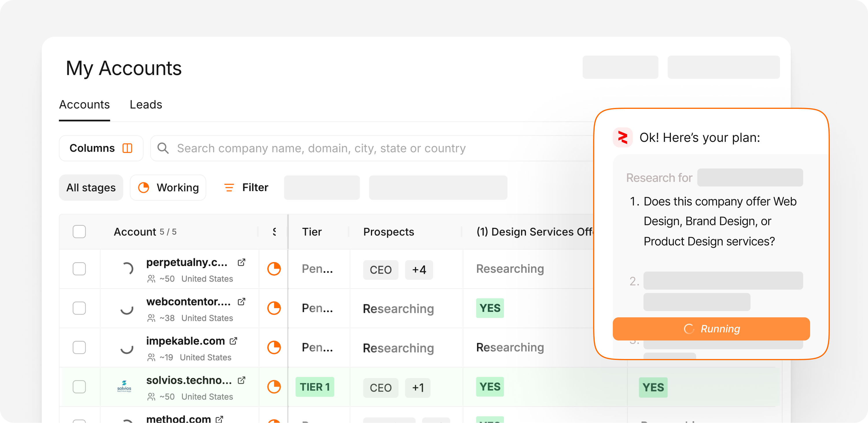The image size is (868, 423).
Task: Open external link icon for webcontentor account
Action: coord(241,302)
